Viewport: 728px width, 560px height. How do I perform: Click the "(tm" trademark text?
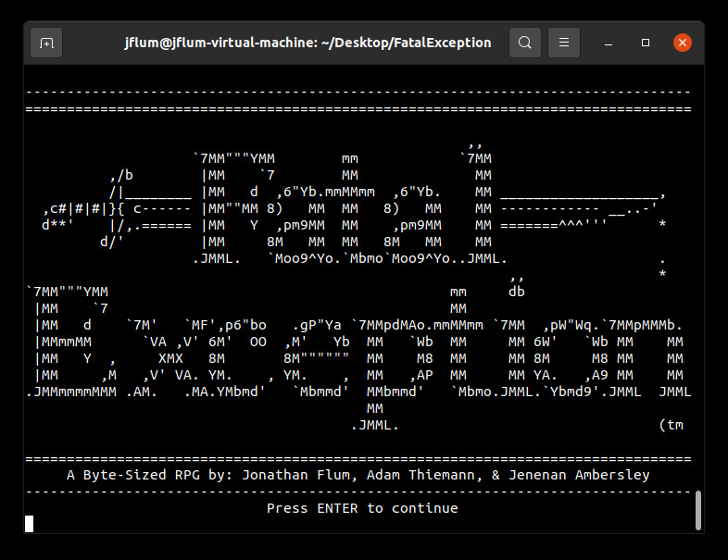click(670, 425)
